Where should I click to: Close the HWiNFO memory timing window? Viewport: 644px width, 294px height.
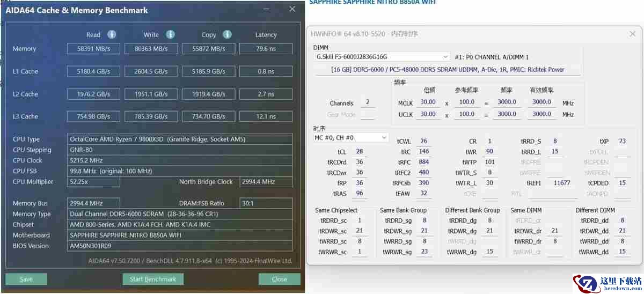coord(632,34)
